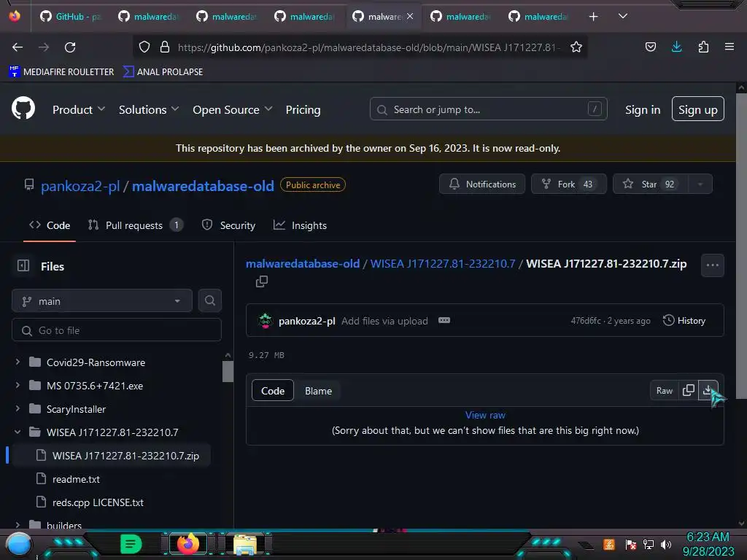747x560 pixels.
Task: Close the active malware tab
Action: tap(410, 17)
